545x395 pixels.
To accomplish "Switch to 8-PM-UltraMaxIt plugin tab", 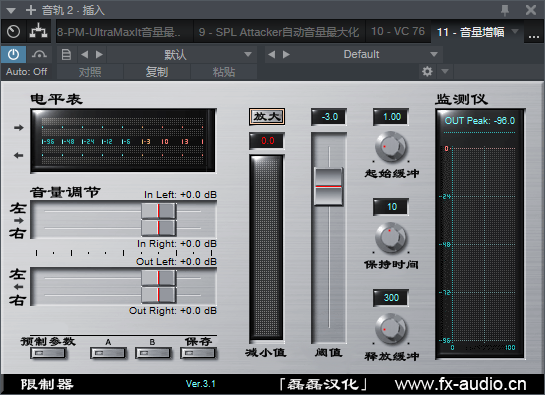I will coord(124,32).
